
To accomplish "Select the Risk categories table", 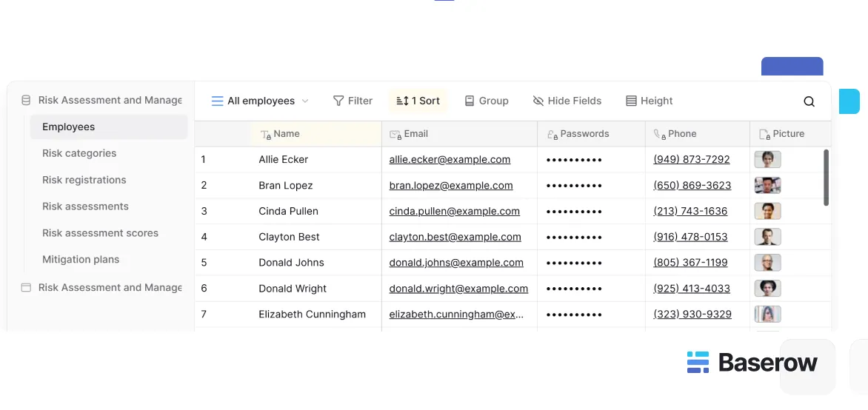I will (x=79, y=153).
